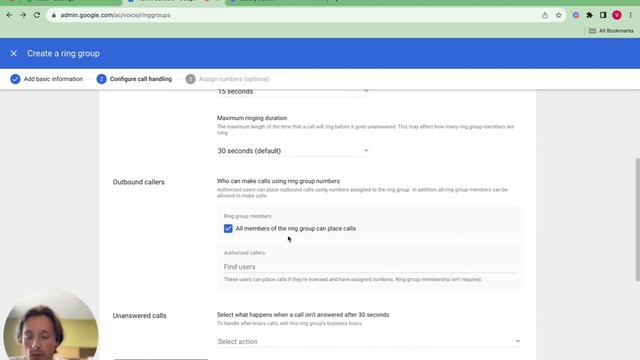640x360 pixels.
Task: Click the Authorized callers label
Action: [x=244, y=253]
